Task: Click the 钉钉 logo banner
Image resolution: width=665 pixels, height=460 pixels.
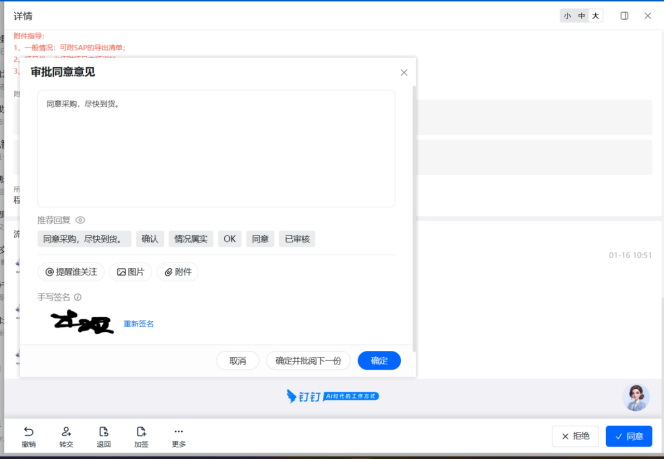Action: 332,396
